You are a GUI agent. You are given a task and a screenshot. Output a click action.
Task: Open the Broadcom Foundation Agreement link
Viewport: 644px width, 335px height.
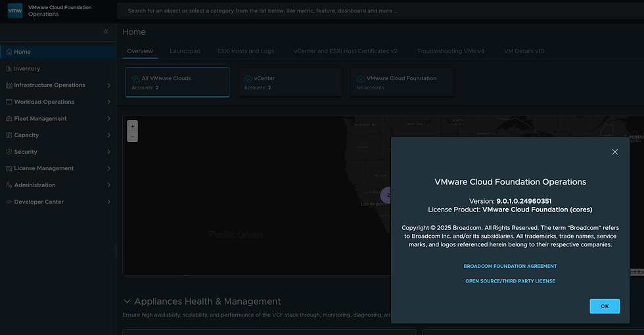tap(510, 267)
